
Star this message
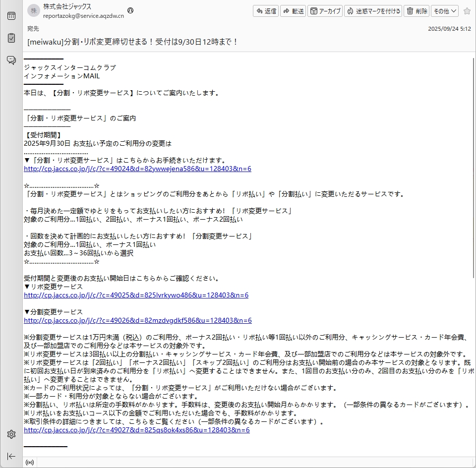(x=467, y=11)
